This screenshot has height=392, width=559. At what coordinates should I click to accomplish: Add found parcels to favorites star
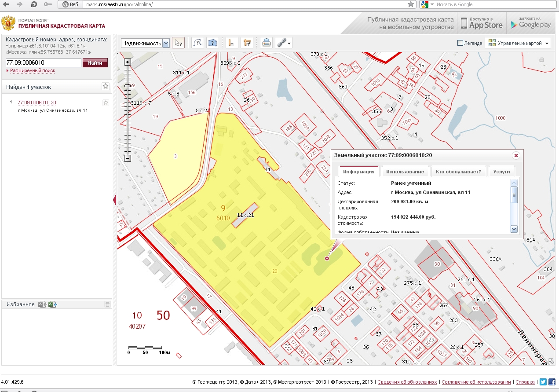pos(106,86)
